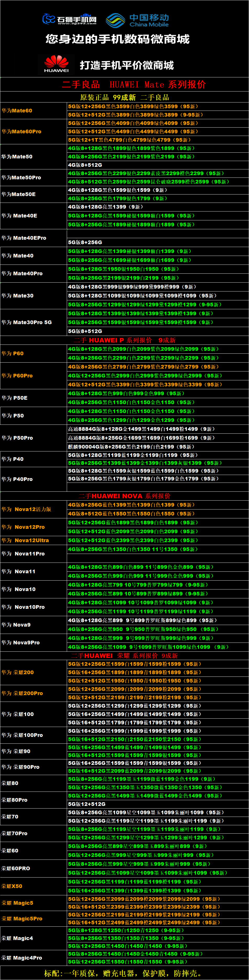The height and width of the screenshot is (980, 249).
Task: Select the 荣耀70 label
Action: click(x=10, y=817)
